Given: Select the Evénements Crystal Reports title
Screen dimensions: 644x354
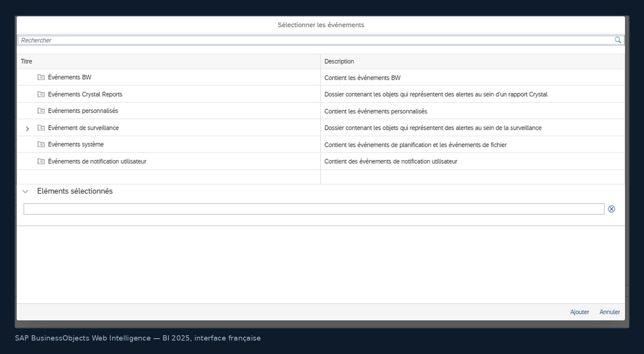Looking at the screenshot, I should pos(85,94).
